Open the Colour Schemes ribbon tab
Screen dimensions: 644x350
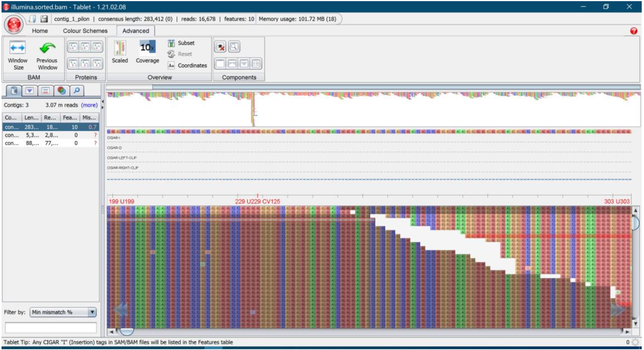click(x=85, y=31)
